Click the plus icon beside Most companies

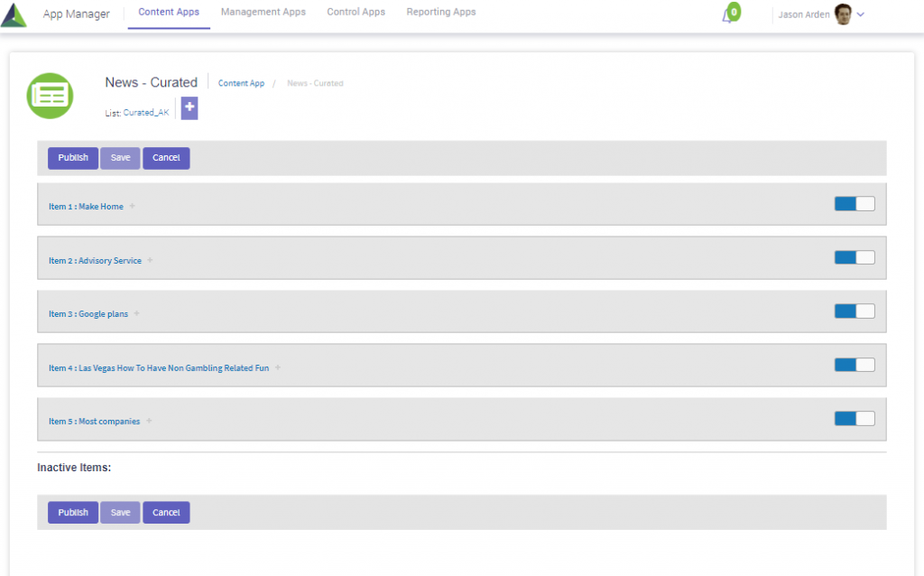(149, 421)
